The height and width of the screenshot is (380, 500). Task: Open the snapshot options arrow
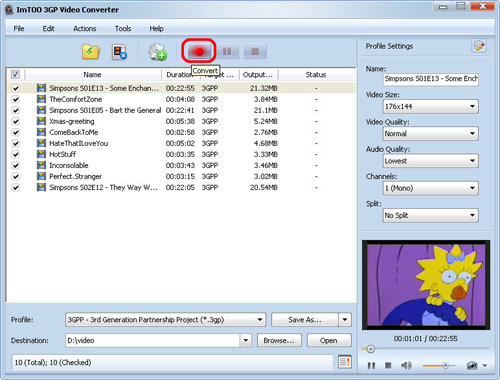tap(485, 366)
